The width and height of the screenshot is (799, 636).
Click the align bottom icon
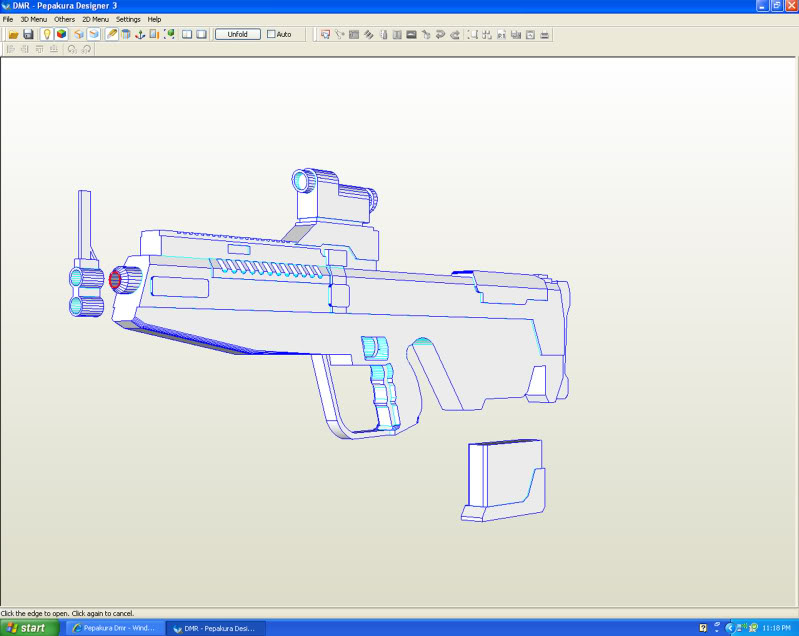(54, 49)
